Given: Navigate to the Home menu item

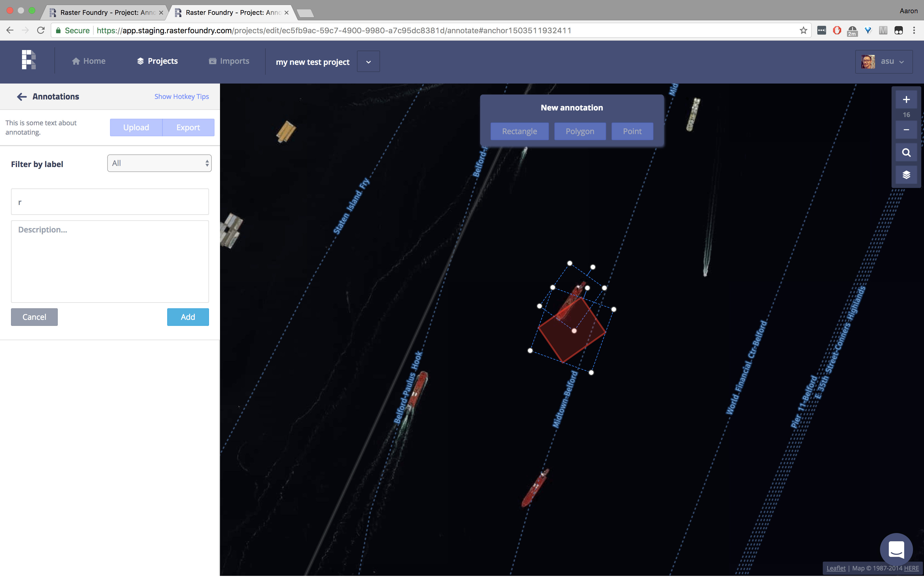Looking at the screenshot, I should pyautogui.click(x=89, y=61).
